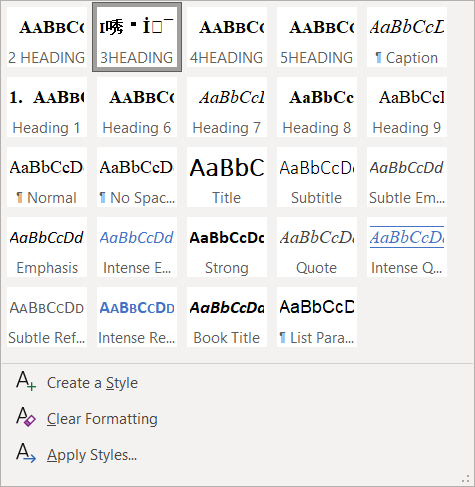Pick the Subtle Reference style
This screenshot has height=487, width=475.
coord(47,317)
